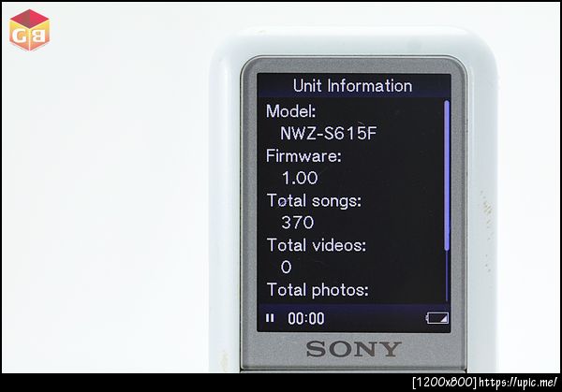Viewport: 562px width, 392px height.
Task: Select the Total videos: label
Action: (317, 245)
